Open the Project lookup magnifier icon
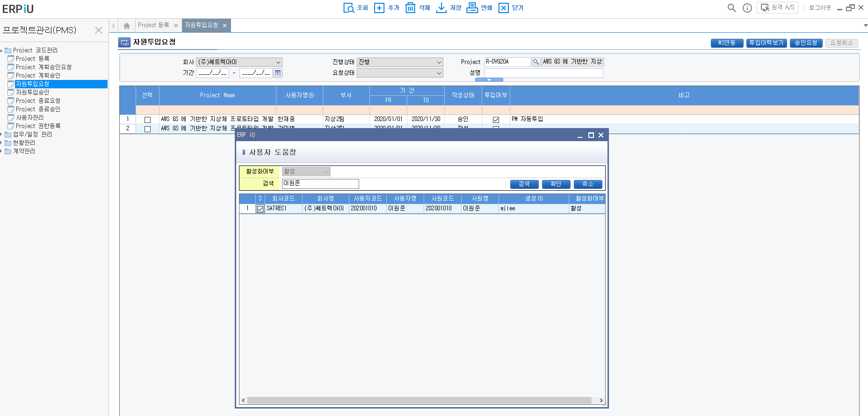The image size is (868, 416). pos(536,62)
